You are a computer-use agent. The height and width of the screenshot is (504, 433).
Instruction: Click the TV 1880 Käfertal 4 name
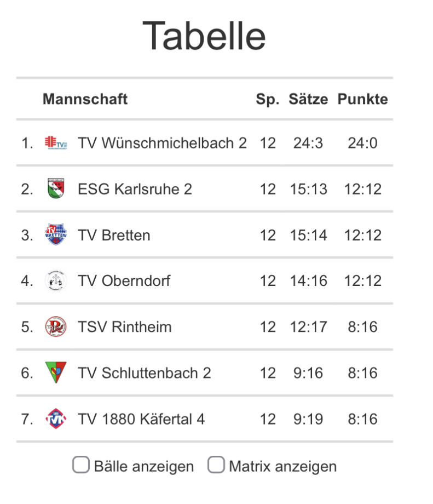click(x=141, y=419)
